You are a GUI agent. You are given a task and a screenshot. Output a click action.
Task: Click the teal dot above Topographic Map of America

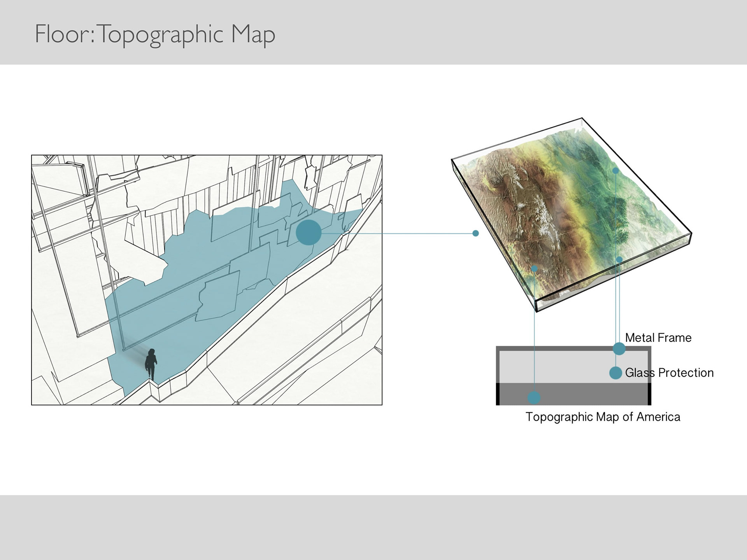[534, 397]
